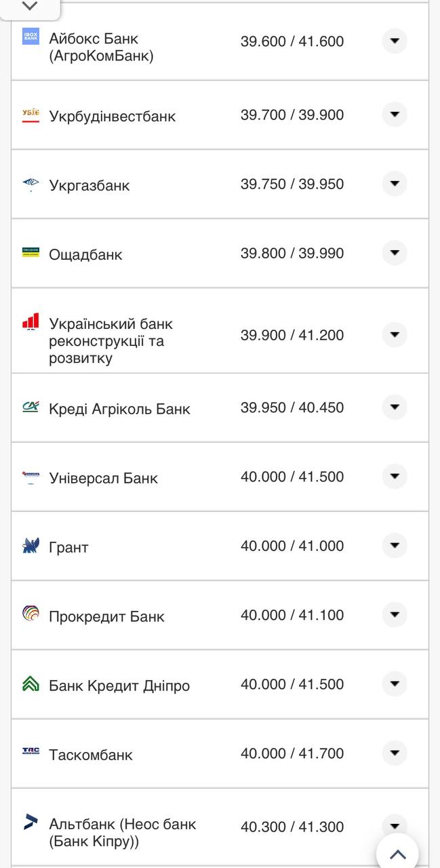The width and height of the screenshot is (440, 868).
Task: Click the Грант bank logo icon
Action: (x=30, y=545)
